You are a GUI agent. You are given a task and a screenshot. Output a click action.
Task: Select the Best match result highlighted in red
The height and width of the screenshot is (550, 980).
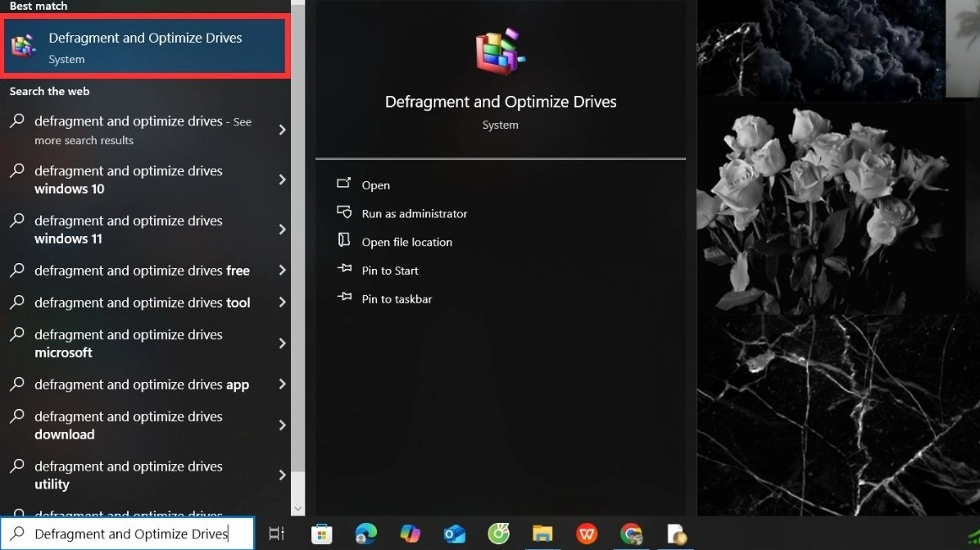tap(145, 46)
